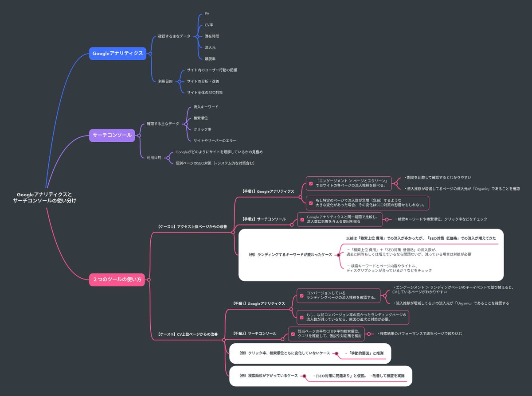
Task: Collapse the ランディングするキーワードが変わったケース dot
Action: click(338, 255)
